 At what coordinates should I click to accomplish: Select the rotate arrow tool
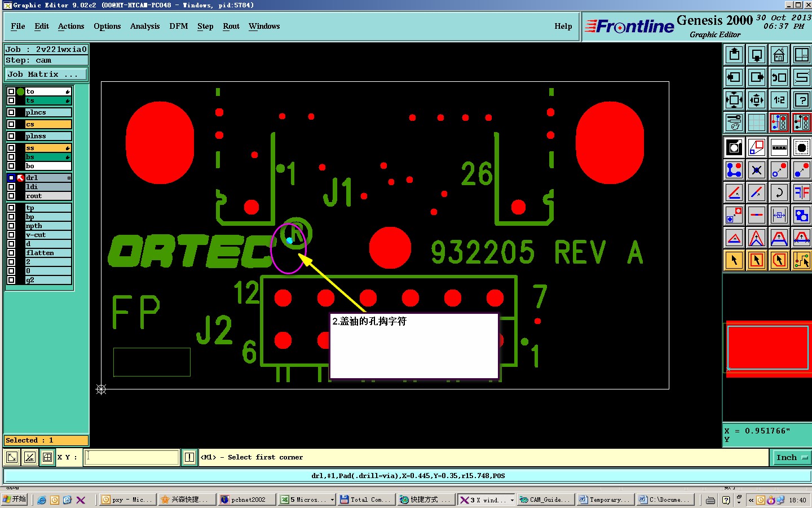779,192
